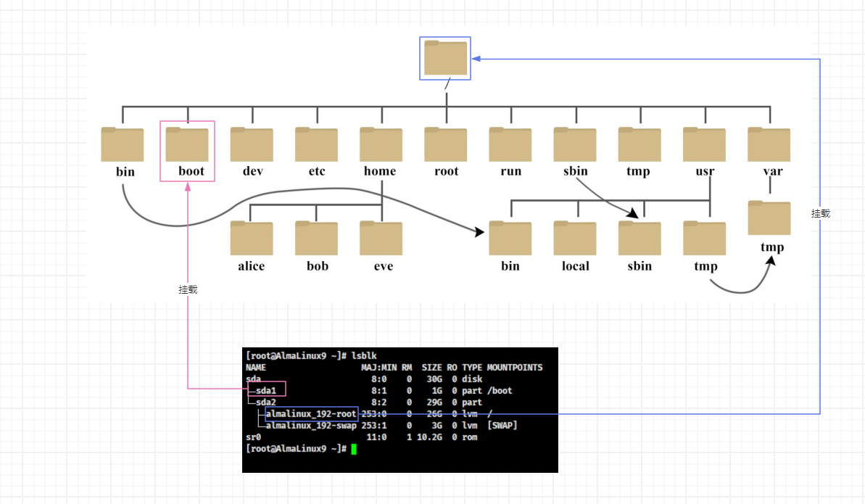This screenshot has width=865, height=504.
Task: Click the almalinux_192-root entry in terminal
Action: pyautogui.click(x=311, y=414)
